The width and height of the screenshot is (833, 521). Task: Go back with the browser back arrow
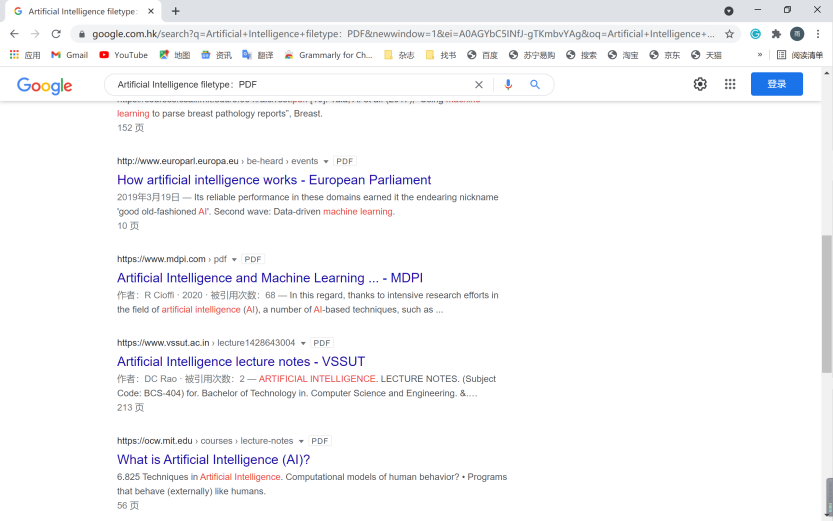[14, 34]
